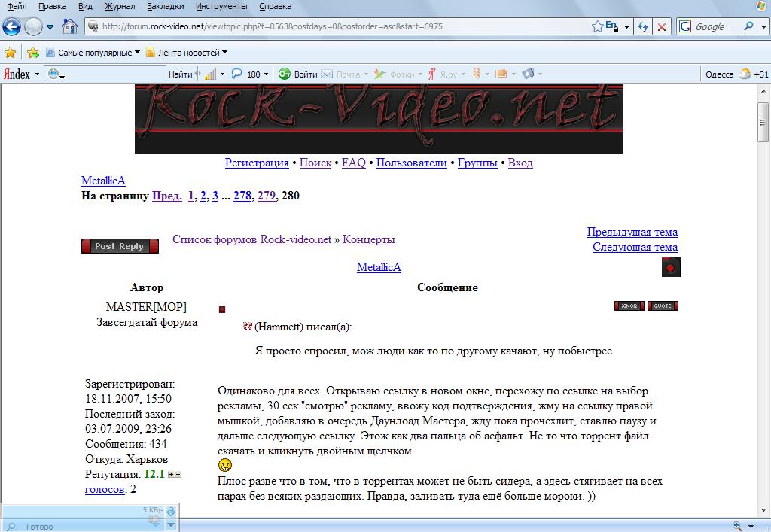This screenshot has width=771, height=532.
Task: Click the Регистрация link
Action: [257, 163]
